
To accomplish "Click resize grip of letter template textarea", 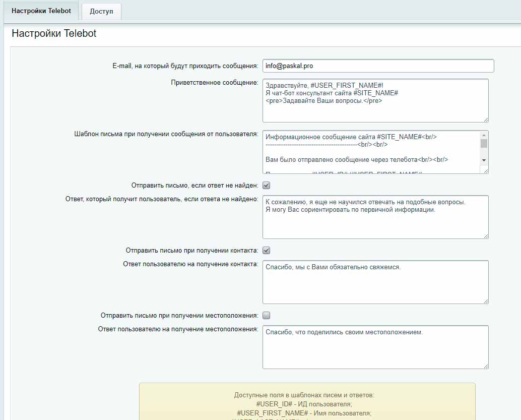I will pyautogui.click(x=486, y=171).
